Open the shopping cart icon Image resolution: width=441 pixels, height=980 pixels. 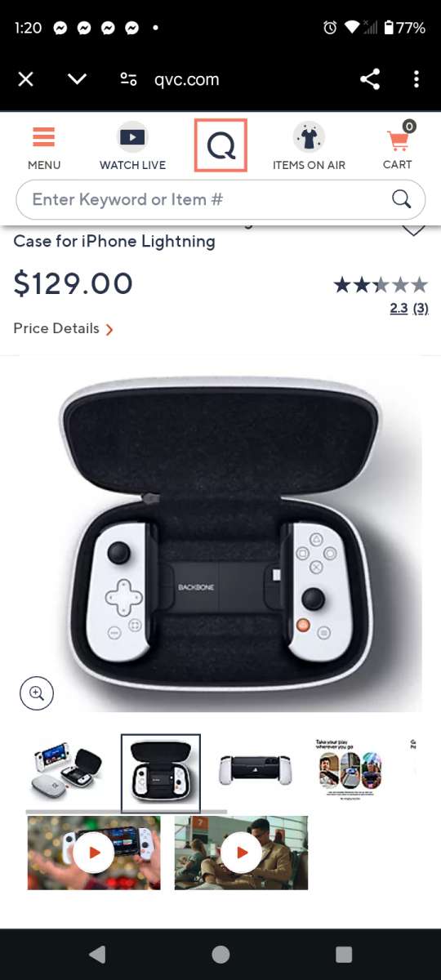[399, 138]
